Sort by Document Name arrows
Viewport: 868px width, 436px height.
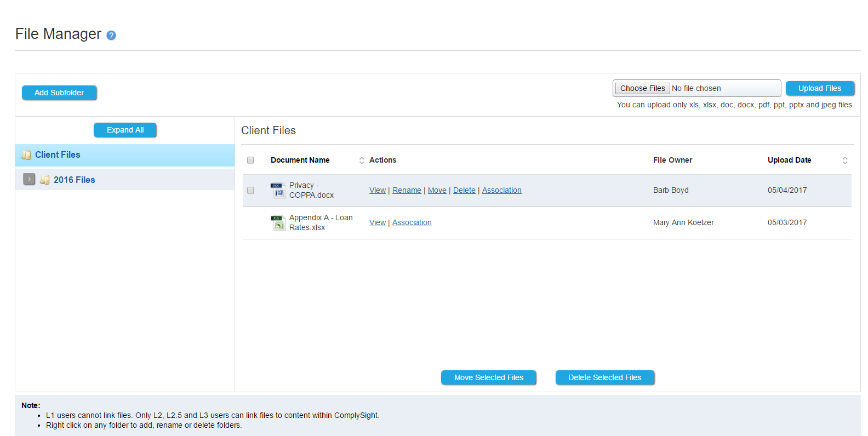click(362, 160)
